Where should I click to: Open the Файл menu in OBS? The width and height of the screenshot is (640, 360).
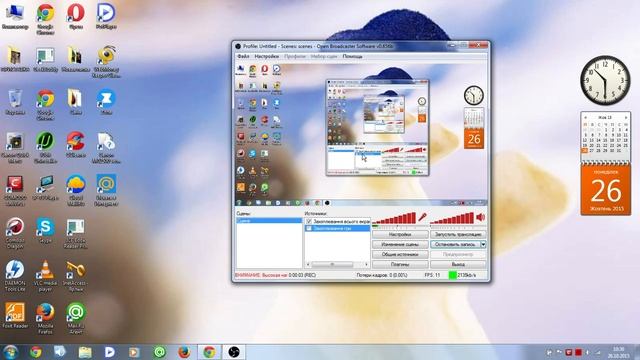point(243,56)
